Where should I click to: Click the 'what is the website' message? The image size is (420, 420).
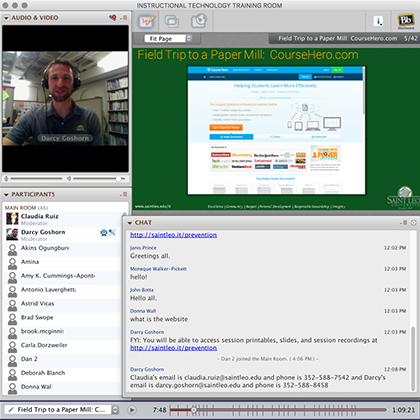point(159,319)
